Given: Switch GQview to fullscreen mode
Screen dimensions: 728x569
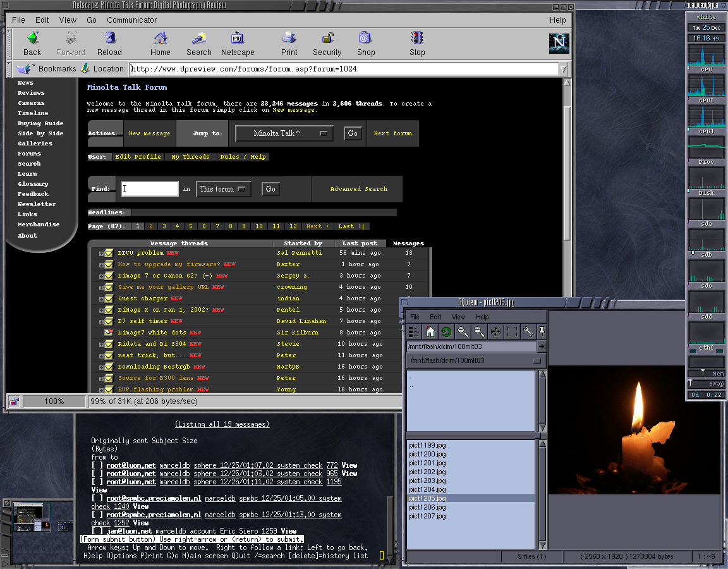Looking at the screenshot, I should [512, 332].
